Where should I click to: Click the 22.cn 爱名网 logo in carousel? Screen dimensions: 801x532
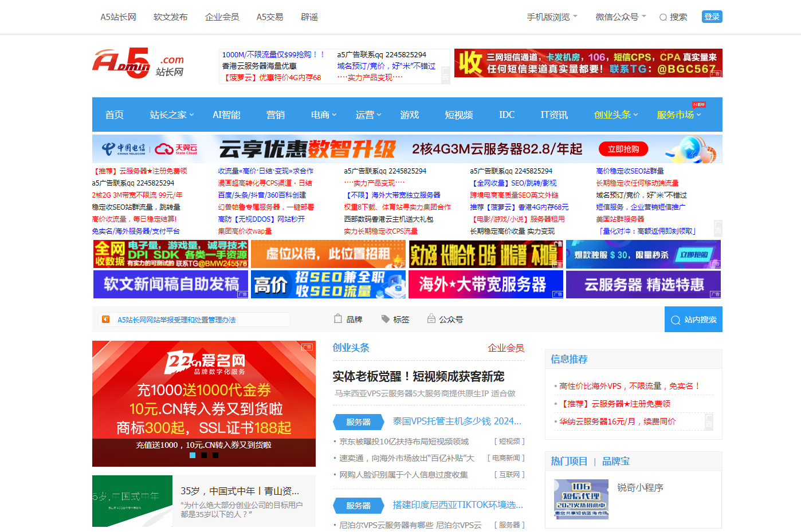pos(206,363)
